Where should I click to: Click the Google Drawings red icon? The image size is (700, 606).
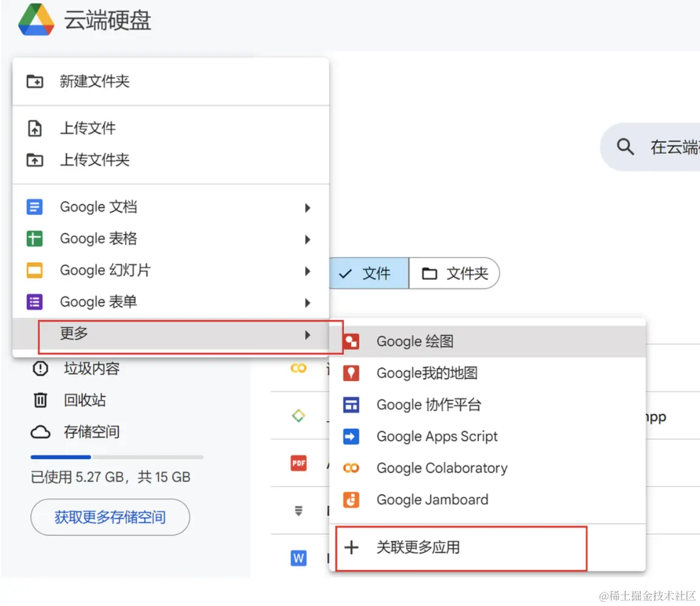point(351,341)
